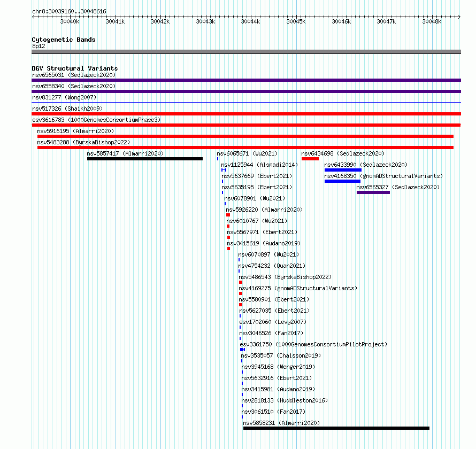Click the blue marker under esv3361750

point(243,350)
